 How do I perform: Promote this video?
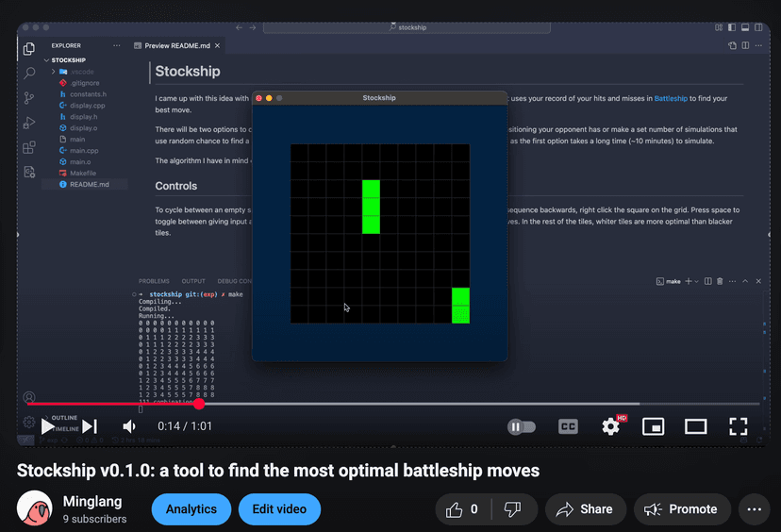[x=682, y=509]
